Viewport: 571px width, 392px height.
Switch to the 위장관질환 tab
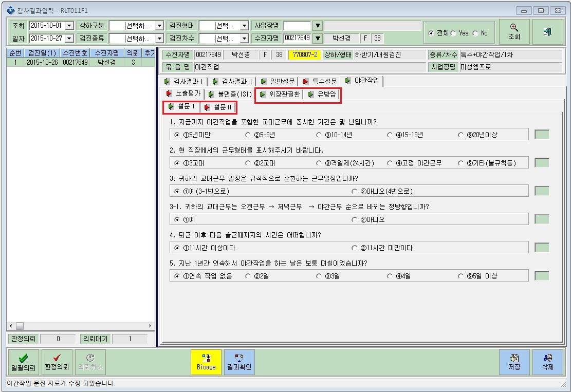280,95
